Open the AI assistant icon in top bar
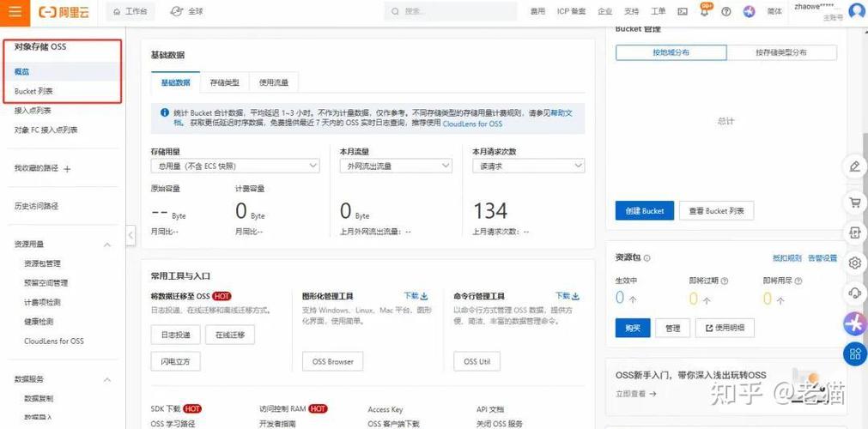Image resolution: width=868 pixels, height=429 pixels. [x=749, y=12]
